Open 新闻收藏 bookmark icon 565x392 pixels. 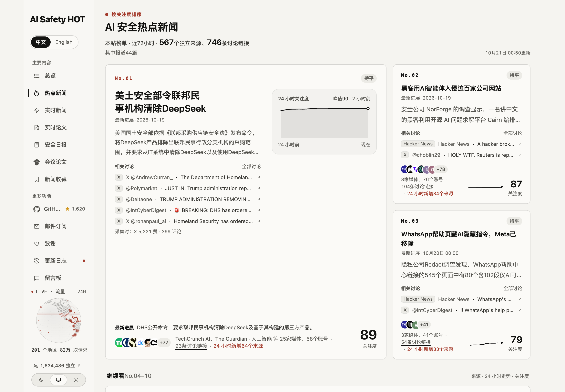(37, 179)
